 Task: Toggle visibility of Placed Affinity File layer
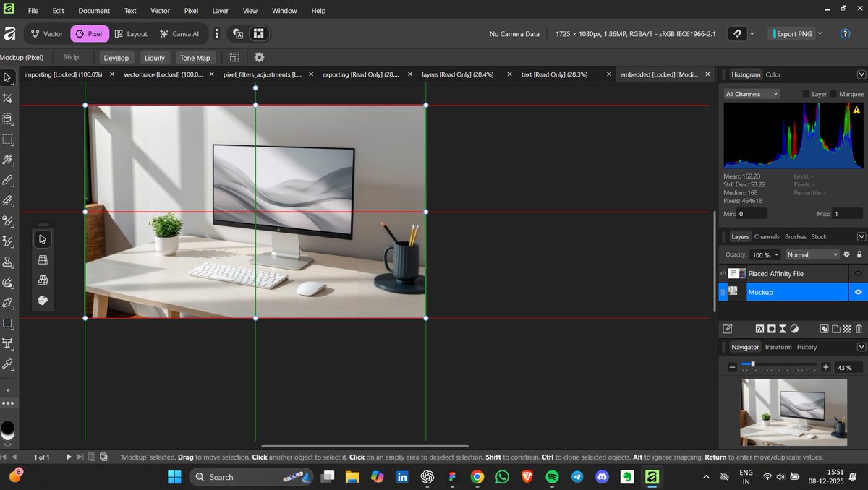point(859,273)
